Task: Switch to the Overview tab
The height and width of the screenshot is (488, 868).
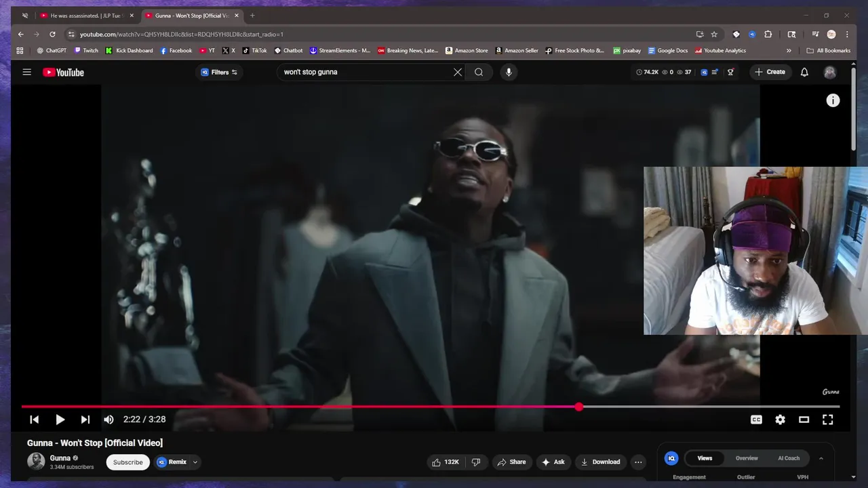Action: tap(747, 458)
